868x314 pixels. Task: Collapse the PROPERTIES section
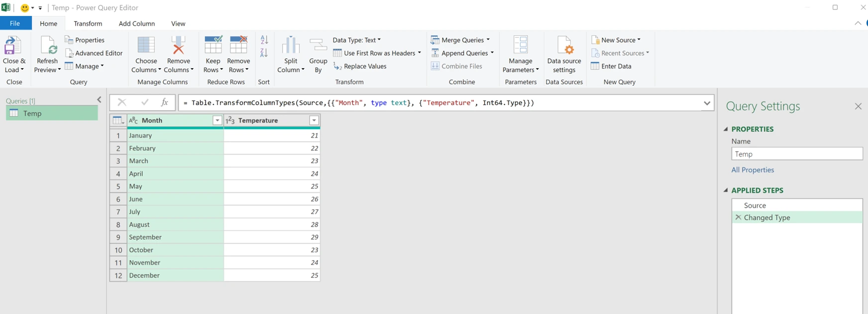[726, 129]
